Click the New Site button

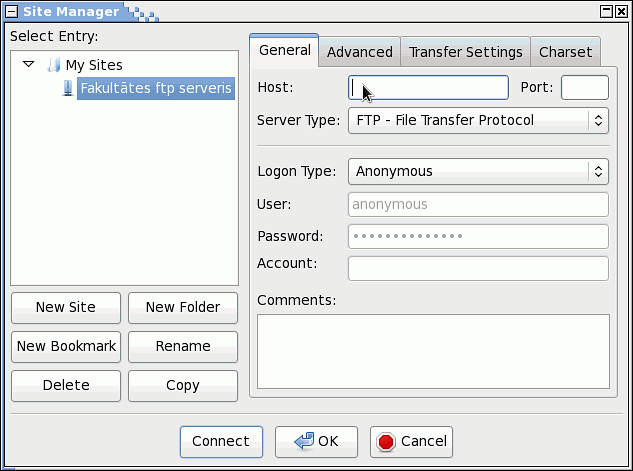point(66,308)
